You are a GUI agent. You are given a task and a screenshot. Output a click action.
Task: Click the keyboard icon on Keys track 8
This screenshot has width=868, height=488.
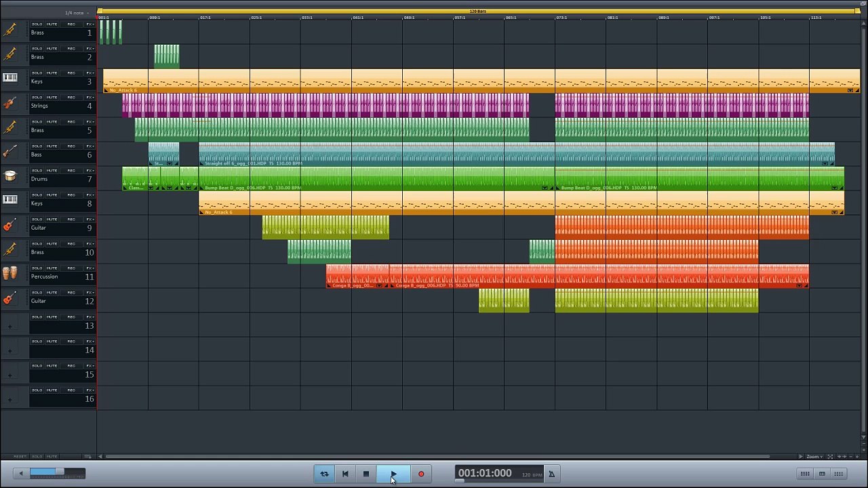[10, 200]
